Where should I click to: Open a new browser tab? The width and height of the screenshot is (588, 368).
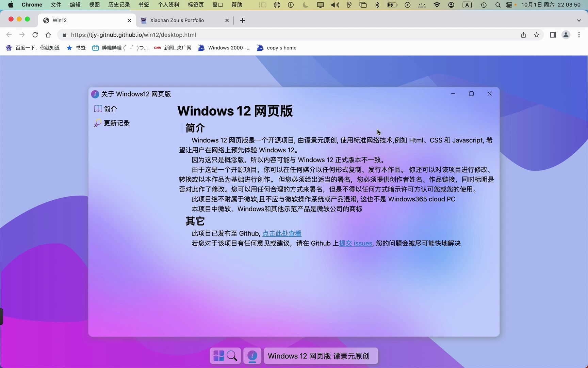coord(242,20)
